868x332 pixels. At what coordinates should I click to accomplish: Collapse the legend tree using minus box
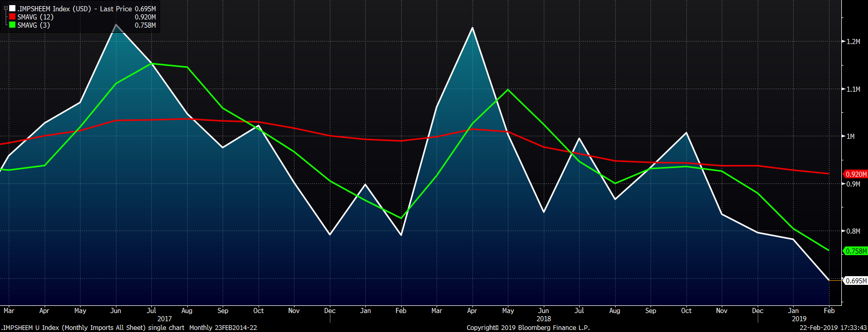point(6,9)
